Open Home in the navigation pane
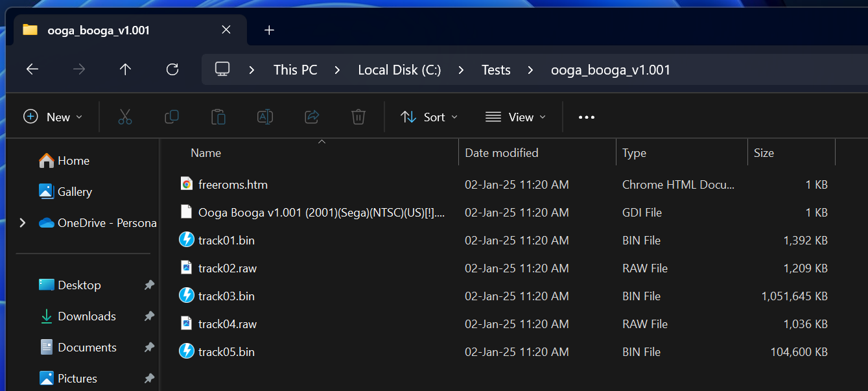Image resolution: width=868 pixels, height=391 pixels. pyautogui.click(x=73, y=161)
